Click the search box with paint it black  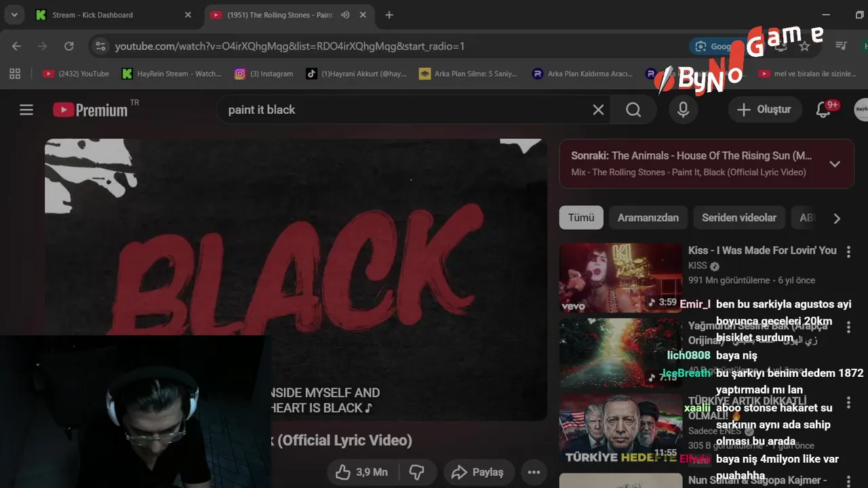(407, 110)
